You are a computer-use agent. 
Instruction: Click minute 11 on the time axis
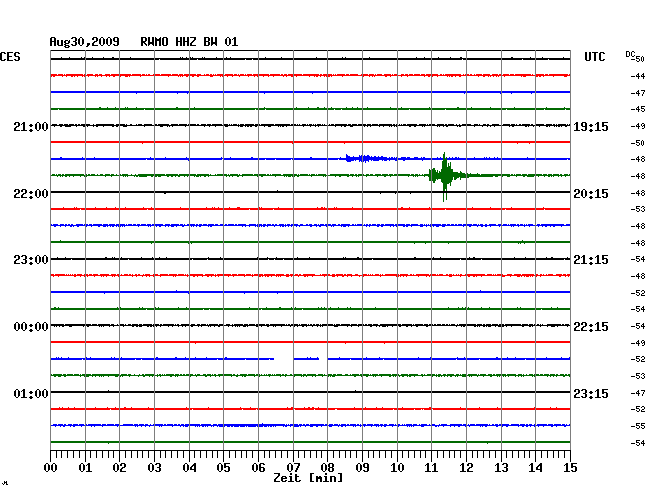[431, 468]
